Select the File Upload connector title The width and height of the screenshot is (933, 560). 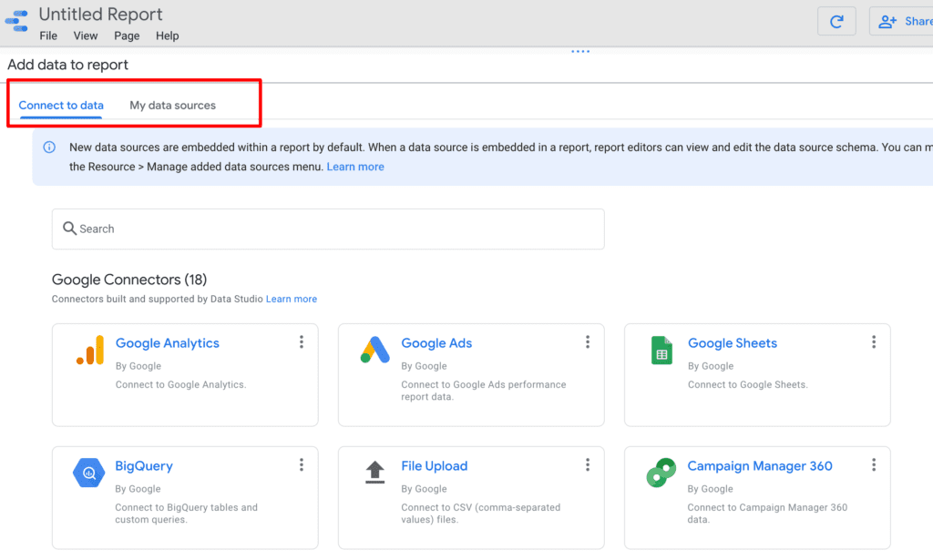click(x=435, y=466)
